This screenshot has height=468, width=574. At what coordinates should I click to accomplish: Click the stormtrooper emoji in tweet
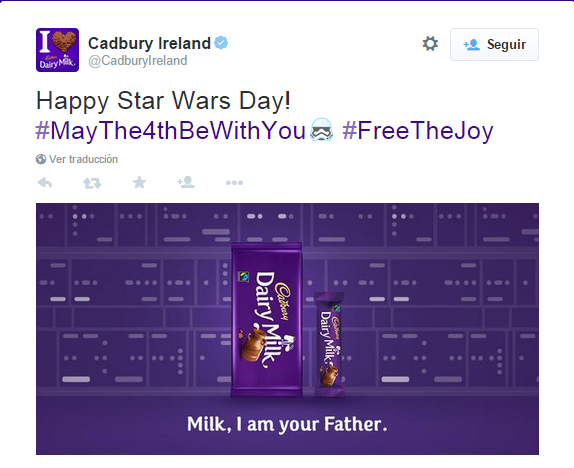[321, 130]
